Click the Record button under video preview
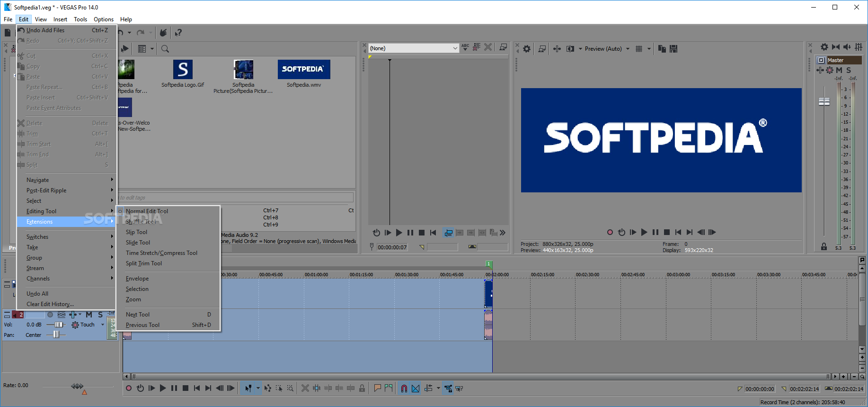Viewport: 868px width, 407px height. [x=610, y=232]
